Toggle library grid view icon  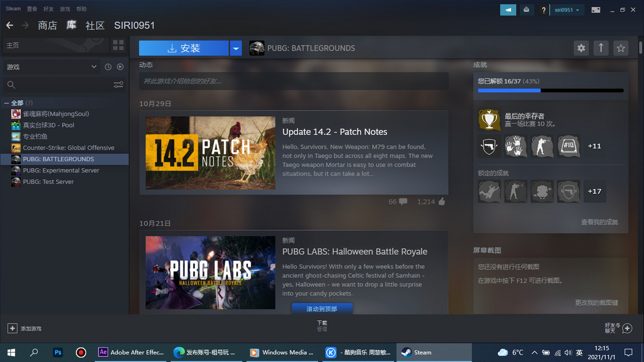[118, 45]
